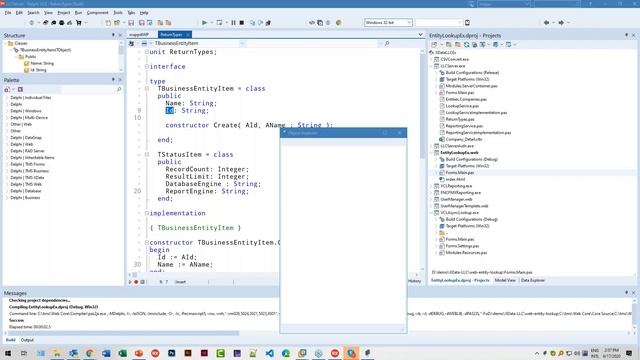Click the New items icon in the toolbar

tap(108, 23)
